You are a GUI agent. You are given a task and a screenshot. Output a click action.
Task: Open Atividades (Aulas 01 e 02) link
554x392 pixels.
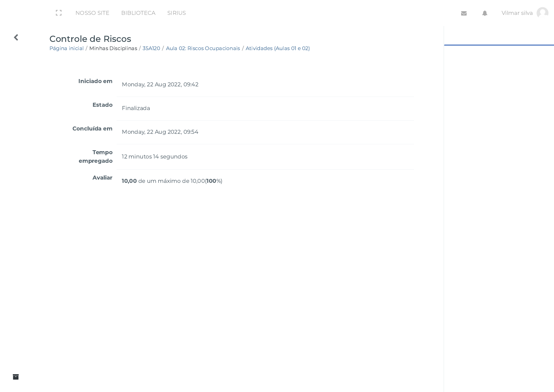tap(277, 48)
